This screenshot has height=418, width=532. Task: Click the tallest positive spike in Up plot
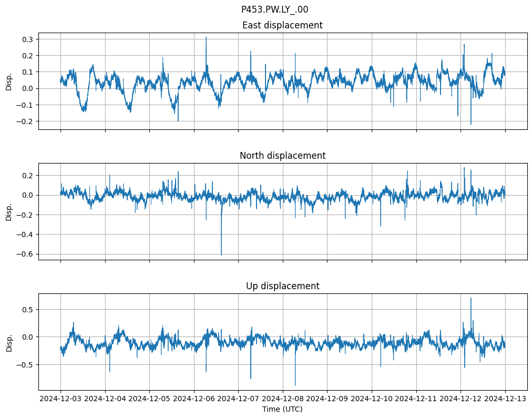pyautogui.click(x=470, y=299)
